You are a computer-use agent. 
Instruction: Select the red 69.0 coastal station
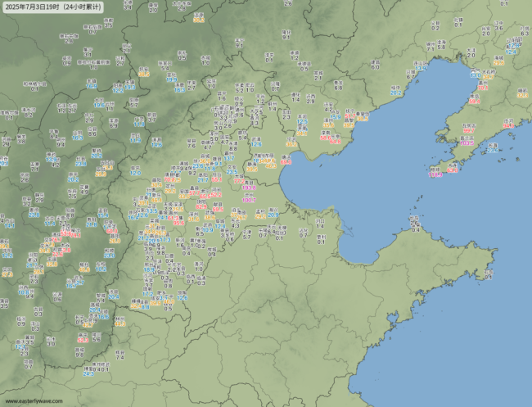pos(286,162)
